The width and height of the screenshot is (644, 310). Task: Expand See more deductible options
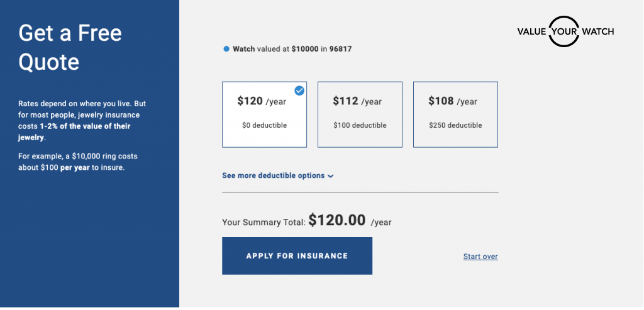pyautogui.click(x=274, y=175)
